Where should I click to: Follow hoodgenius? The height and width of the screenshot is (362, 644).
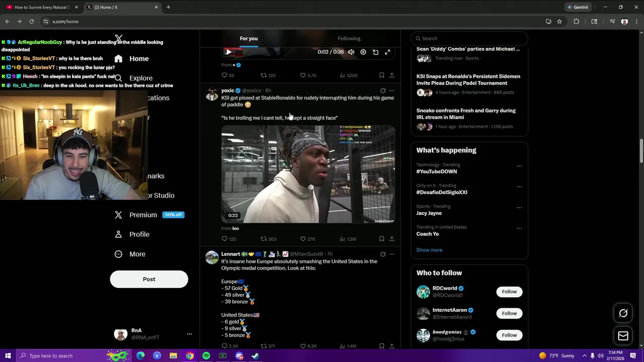(509, 335)
